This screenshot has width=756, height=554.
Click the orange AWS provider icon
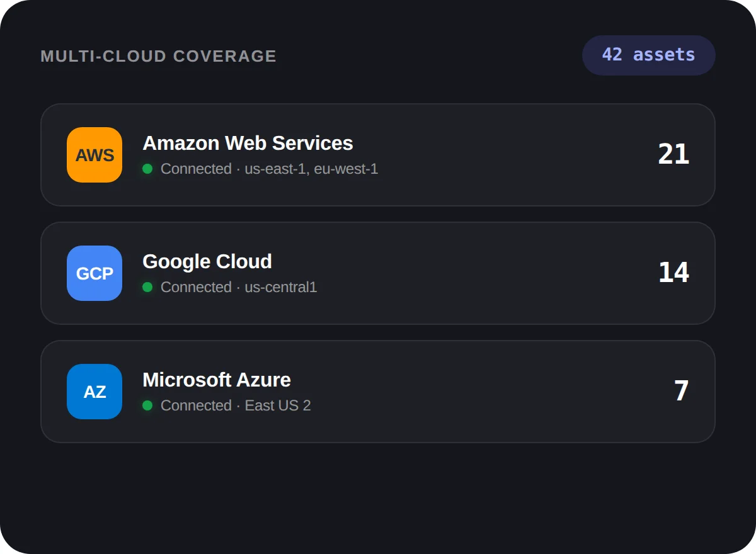pyautogui.click(x=94, y=155)
